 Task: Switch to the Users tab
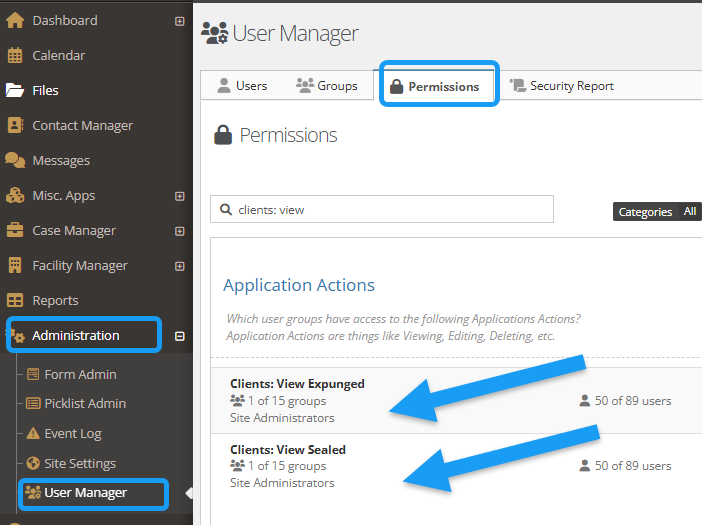pyautogui.click(x=242, y=86)
